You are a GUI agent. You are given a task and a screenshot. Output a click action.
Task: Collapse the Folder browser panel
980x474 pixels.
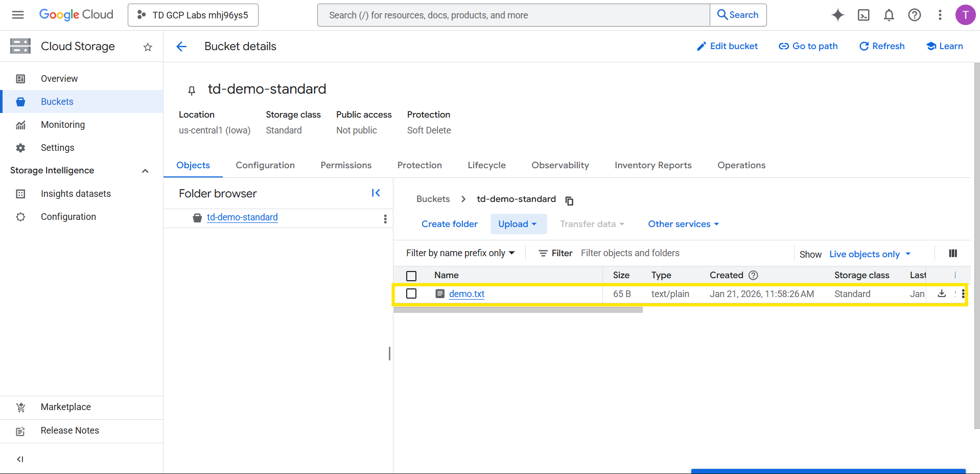376,193
